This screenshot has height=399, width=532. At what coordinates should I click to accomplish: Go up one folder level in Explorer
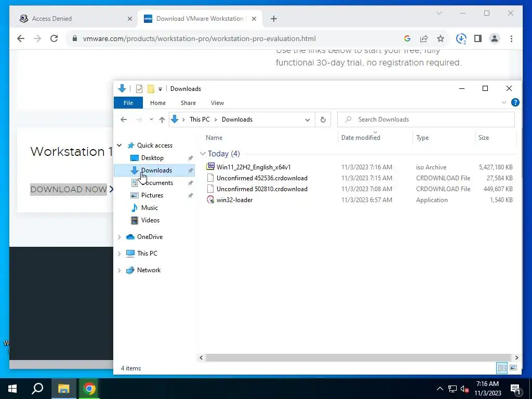tap(162, 119)
